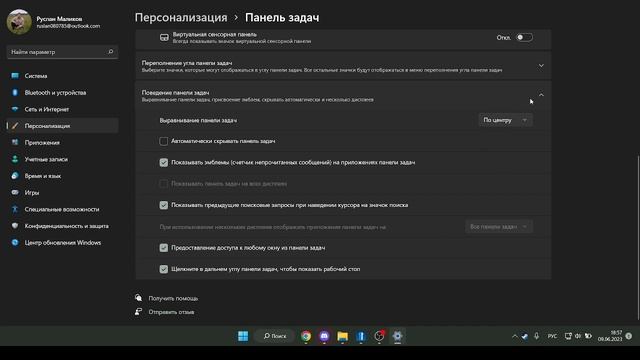Show hidden tray icons chevron
640x360 pixels.
pyautogui.click(x=515, y=336)
